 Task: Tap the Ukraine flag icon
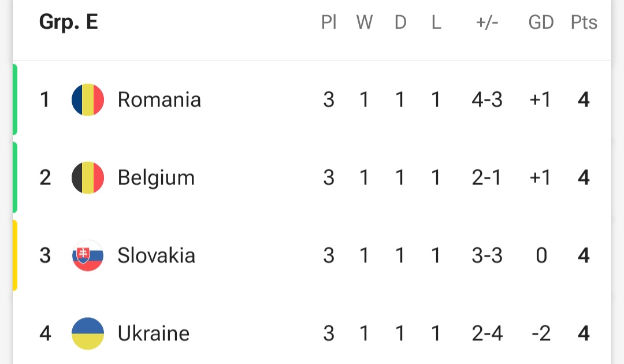88,333
